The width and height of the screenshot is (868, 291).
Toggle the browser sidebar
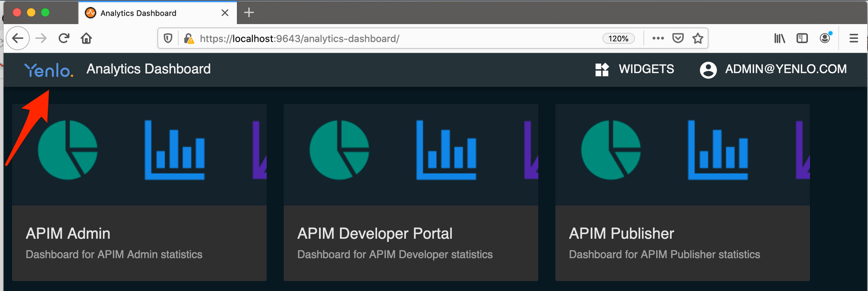tap(802, 38)
